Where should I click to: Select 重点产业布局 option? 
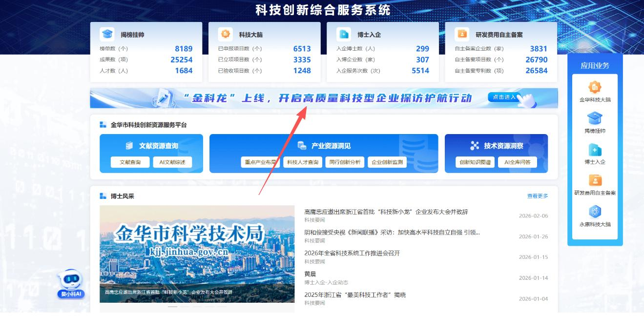260,162
